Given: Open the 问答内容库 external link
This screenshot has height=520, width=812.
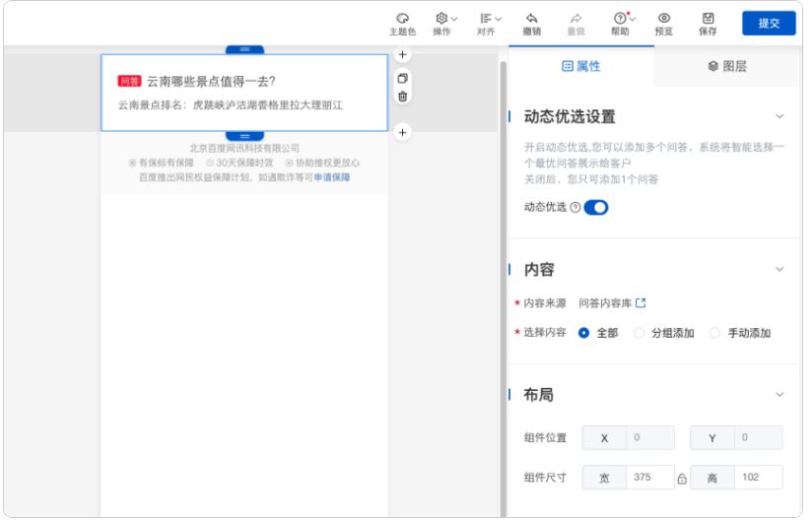Looking at the screenshot, I should [x=641, y=303].
